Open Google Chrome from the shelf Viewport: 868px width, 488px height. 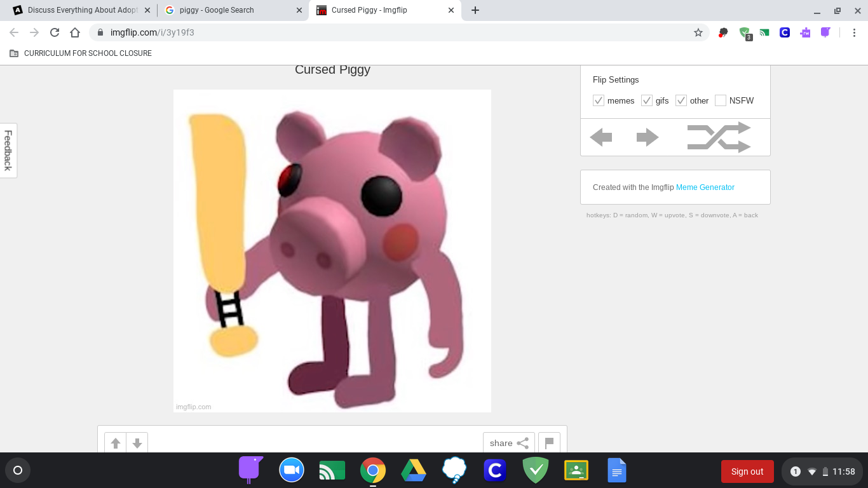(x=373, y=471)
